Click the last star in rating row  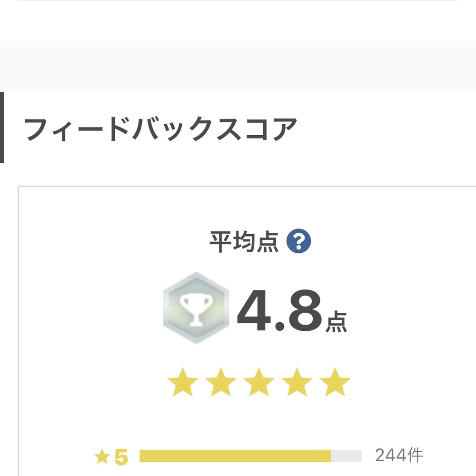(335, 382)
